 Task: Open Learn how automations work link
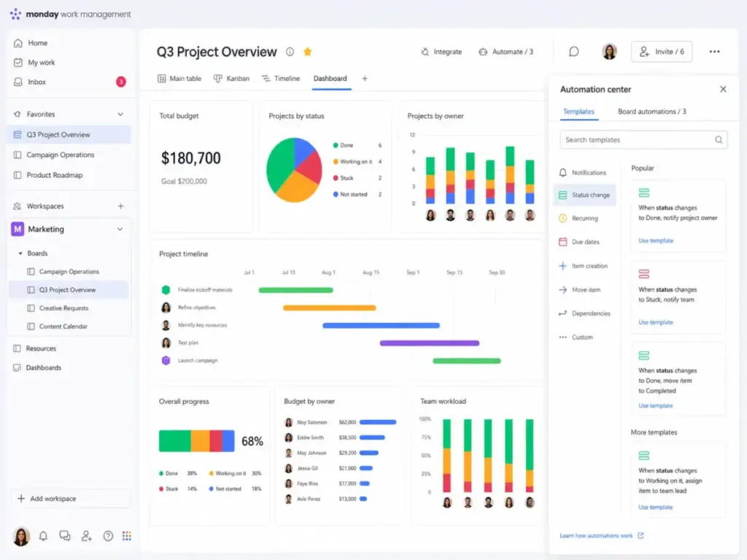pos(602,536)
